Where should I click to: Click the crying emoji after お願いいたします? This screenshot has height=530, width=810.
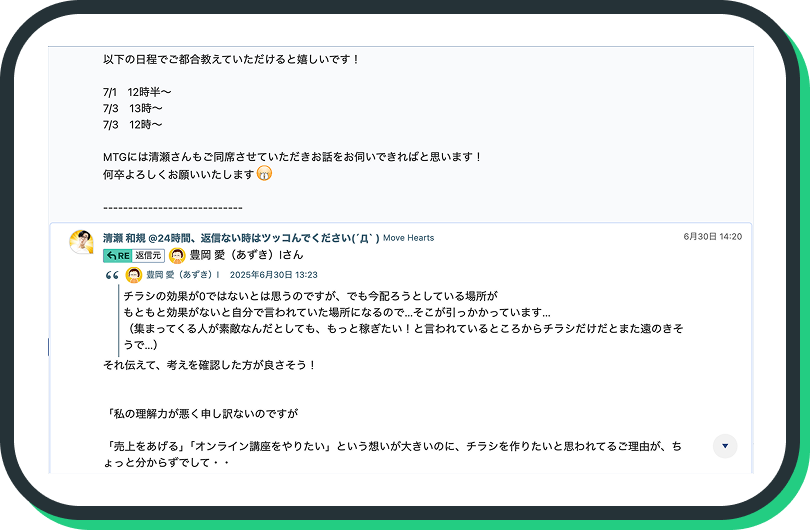(x=264, y=174)
